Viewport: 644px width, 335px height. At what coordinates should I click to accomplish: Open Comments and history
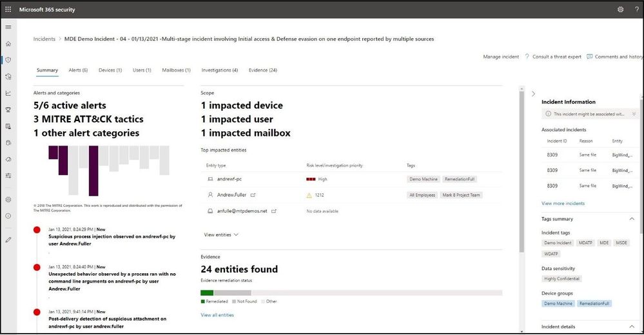tap(618, 57)
